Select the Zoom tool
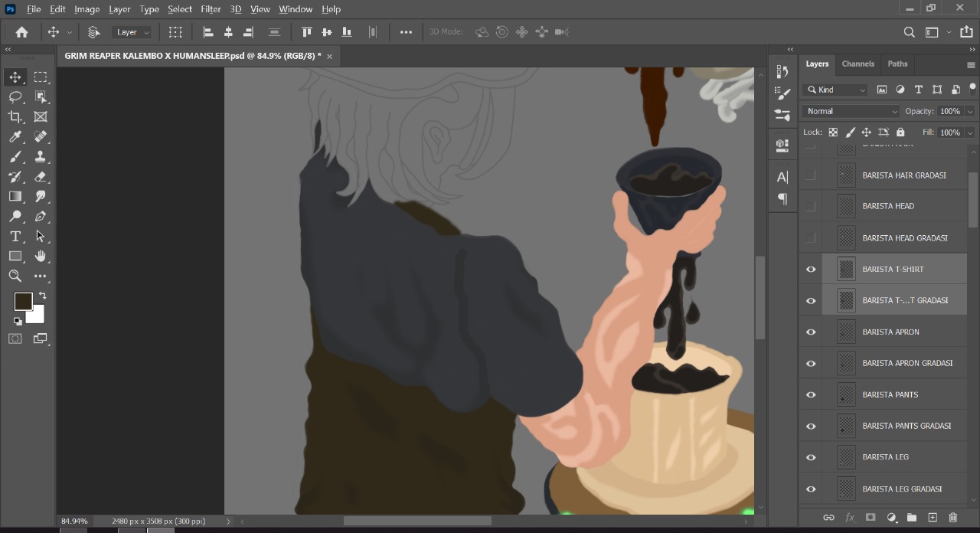980x533 pixels. (x=15, y=276)
